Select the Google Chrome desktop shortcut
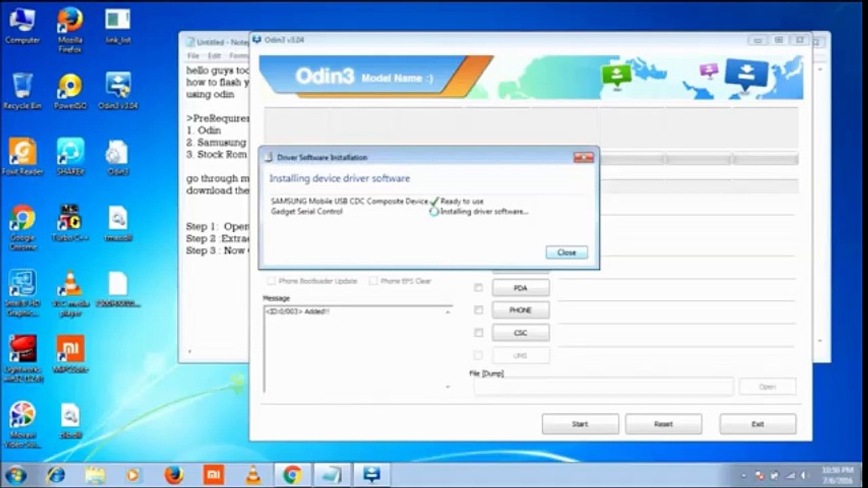This screenshot has width=868, height=488. (x=22, y=227)
